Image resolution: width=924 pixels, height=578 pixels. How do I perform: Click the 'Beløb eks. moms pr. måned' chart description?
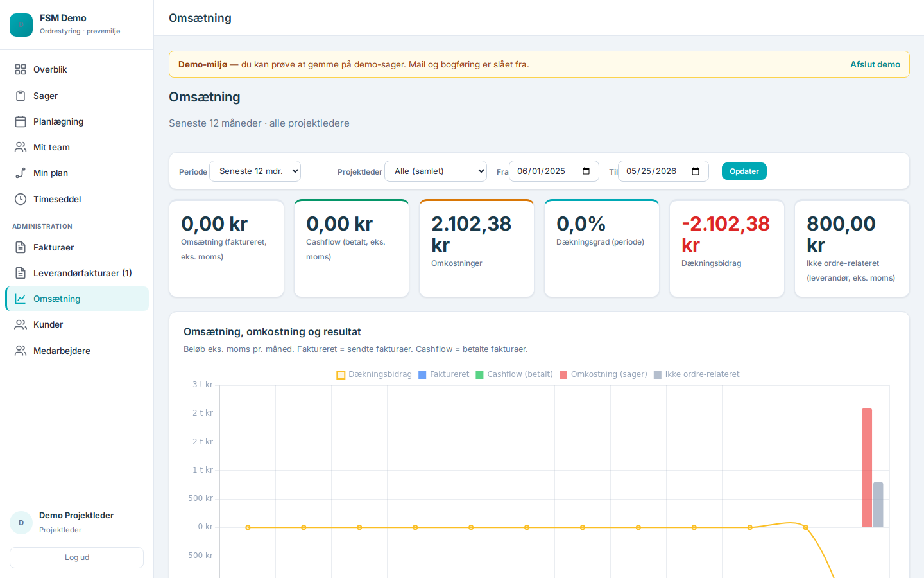[x=355, y=349]
